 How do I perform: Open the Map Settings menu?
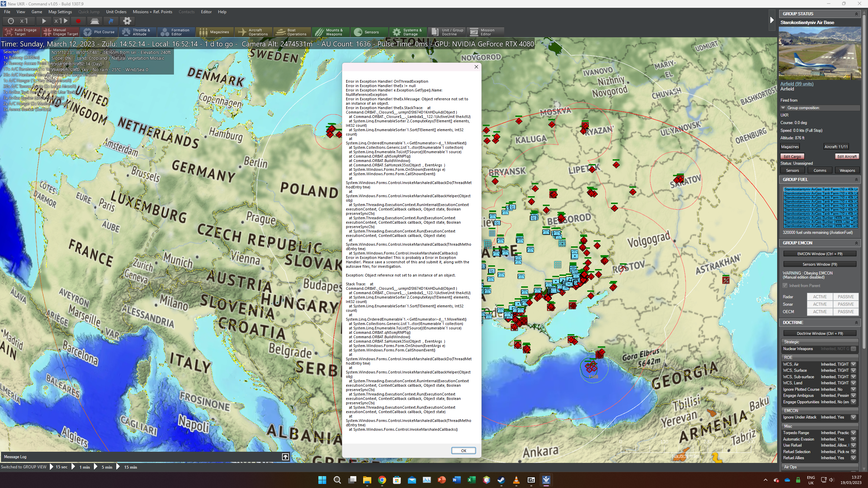[x=60, y=12]
